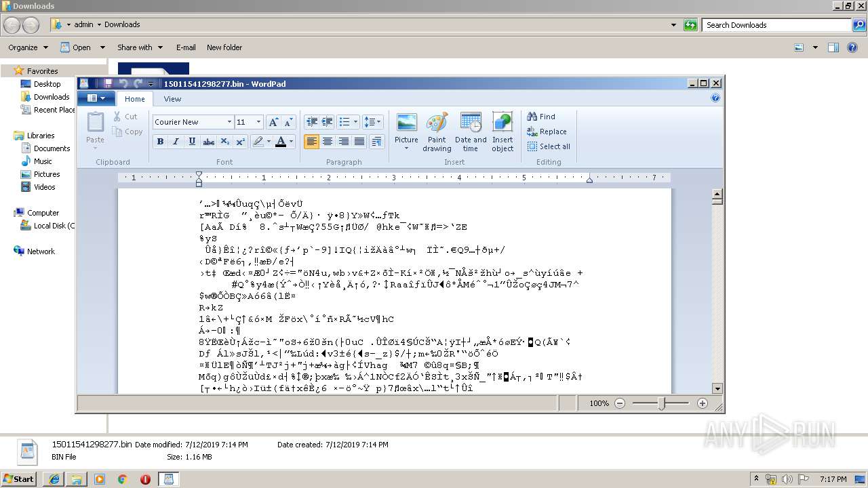Increase paragraph indent

click(x=328, y=122)
